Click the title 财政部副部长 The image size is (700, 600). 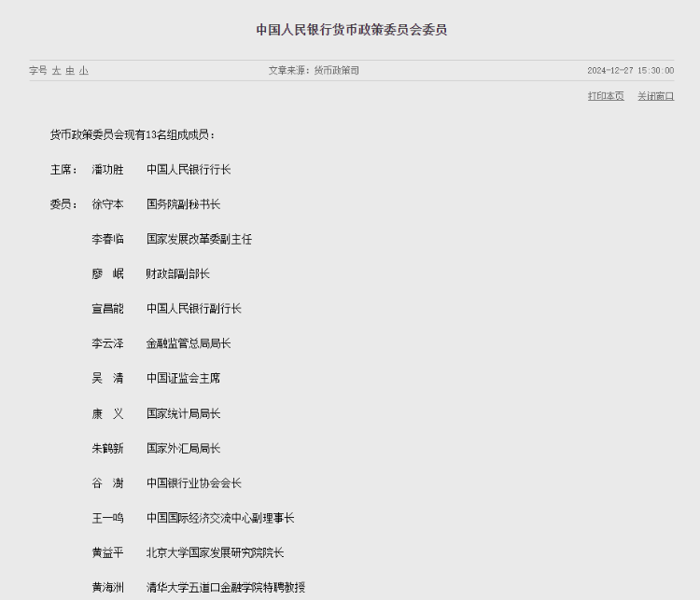tap(177, 273)
